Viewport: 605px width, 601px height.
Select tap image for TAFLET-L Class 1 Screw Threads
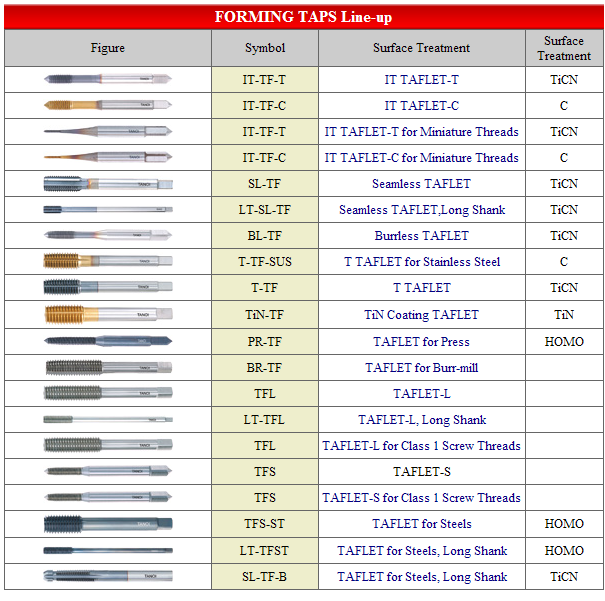click(108, 445)
